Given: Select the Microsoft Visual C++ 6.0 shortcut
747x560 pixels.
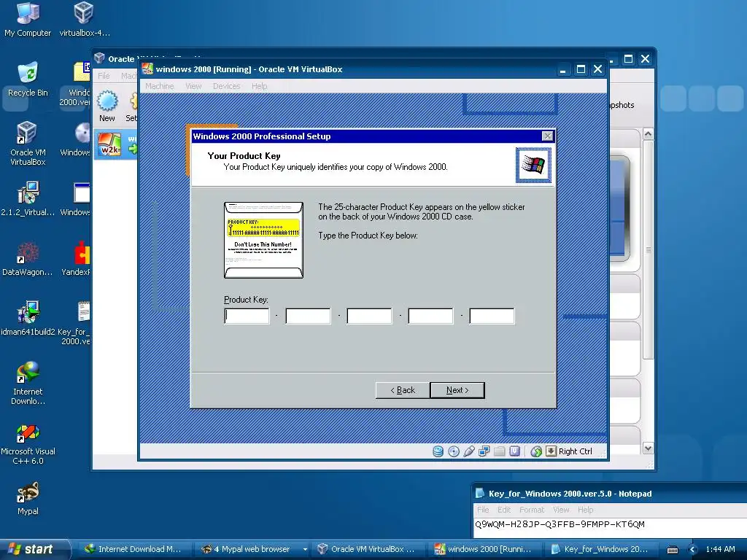Looking at the screenshot, I should tap(28, 445).
